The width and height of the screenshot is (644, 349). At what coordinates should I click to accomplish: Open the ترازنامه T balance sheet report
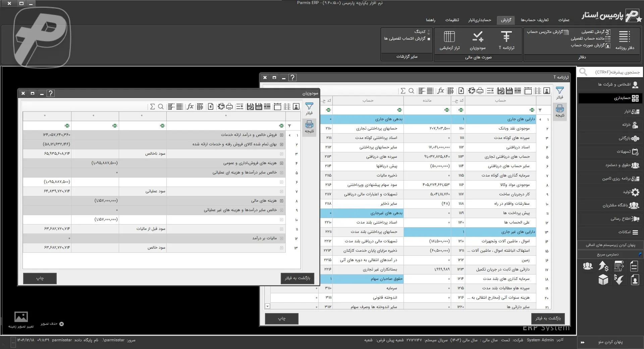[506, 40]
